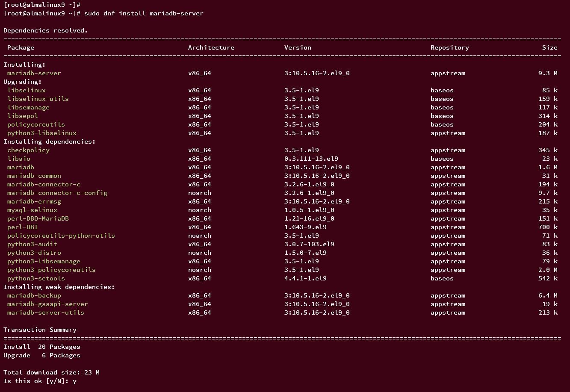Click the 'Transaction Summary' heading
The height and width of the screenshot is (392, 570).
click(x=40, y=330)
